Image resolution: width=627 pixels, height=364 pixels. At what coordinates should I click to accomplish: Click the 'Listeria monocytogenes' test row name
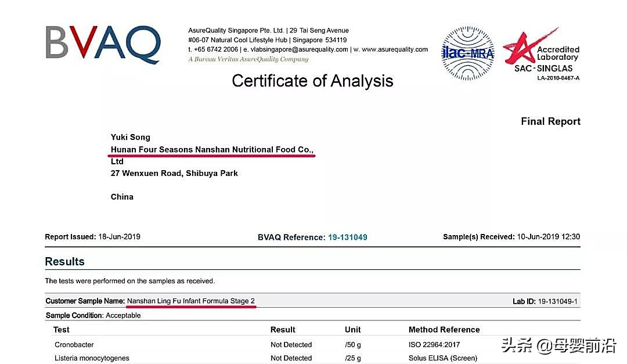92,358
